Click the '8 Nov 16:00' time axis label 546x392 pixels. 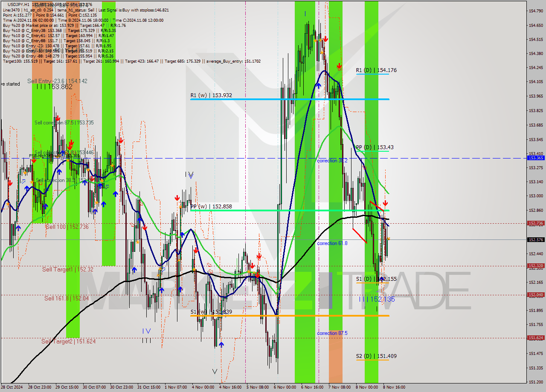coord(394,387)
